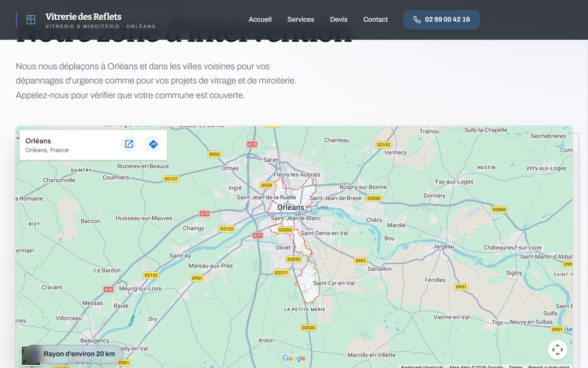Click the Saint-Jean-de-Braye map label

click(335, 198)
